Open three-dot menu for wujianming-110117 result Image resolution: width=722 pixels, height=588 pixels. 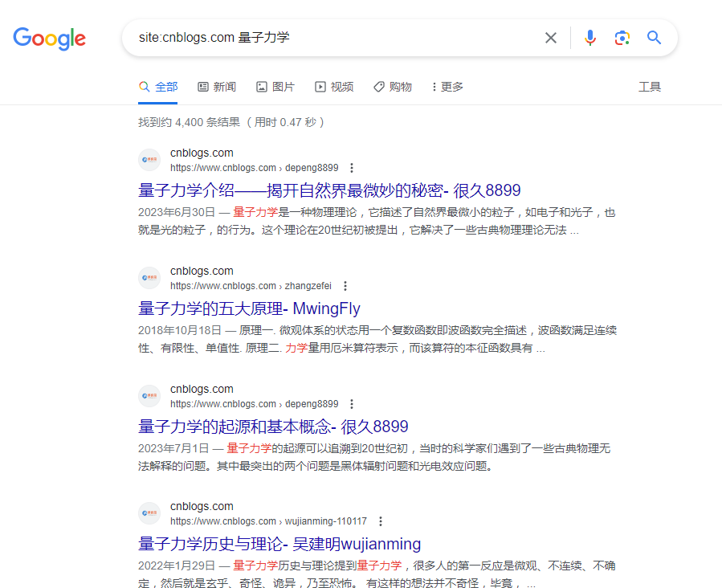click(381, 521)
